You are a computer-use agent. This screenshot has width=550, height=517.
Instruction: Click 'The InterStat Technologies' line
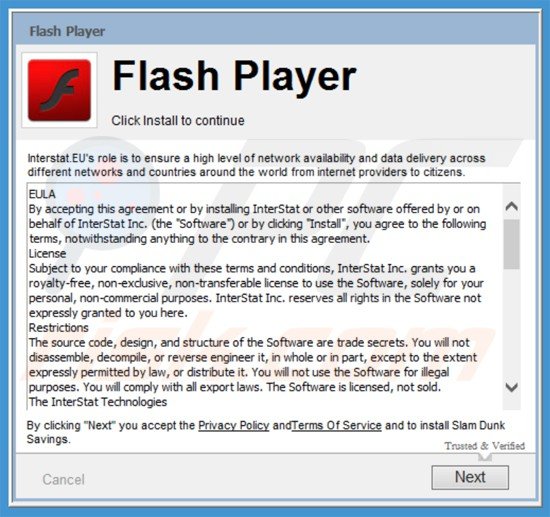(98, 402)
